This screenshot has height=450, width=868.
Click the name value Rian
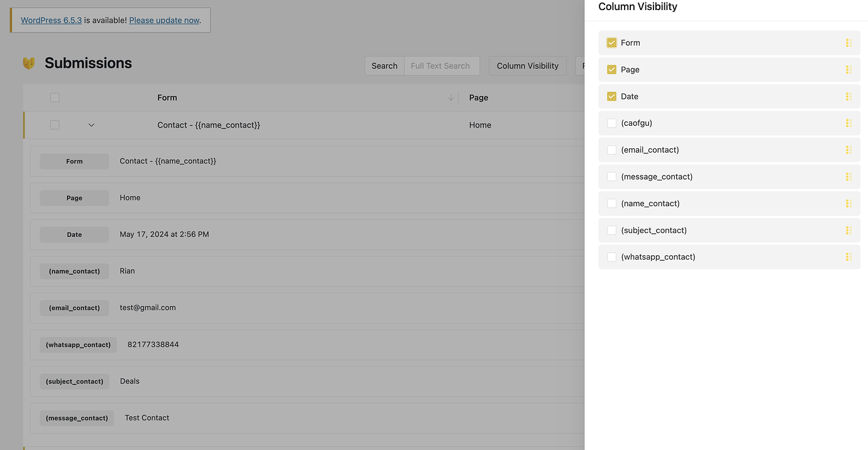pyautogui.click(x=127, y=271)
